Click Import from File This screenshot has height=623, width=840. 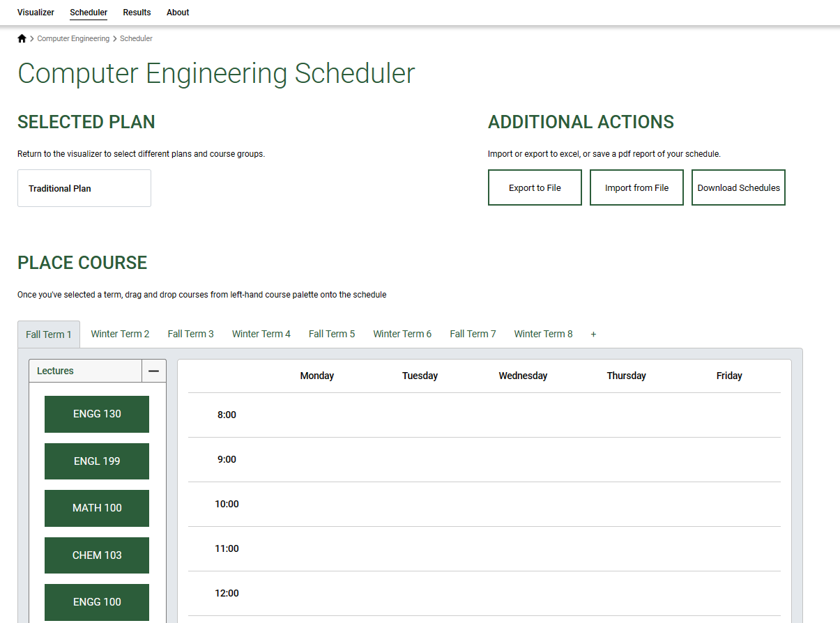[x=636, y=187]
